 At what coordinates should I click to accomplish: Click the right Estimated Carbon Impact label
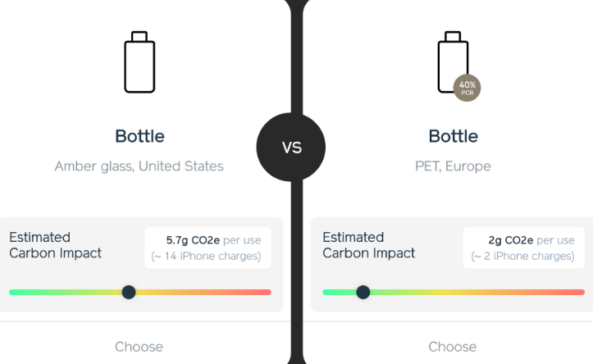pyautogui.click(x=369, y=245)
